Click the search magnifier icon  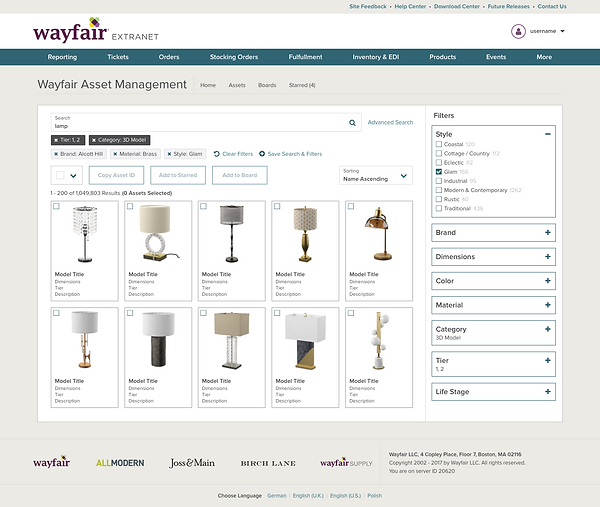pos(352,123)
